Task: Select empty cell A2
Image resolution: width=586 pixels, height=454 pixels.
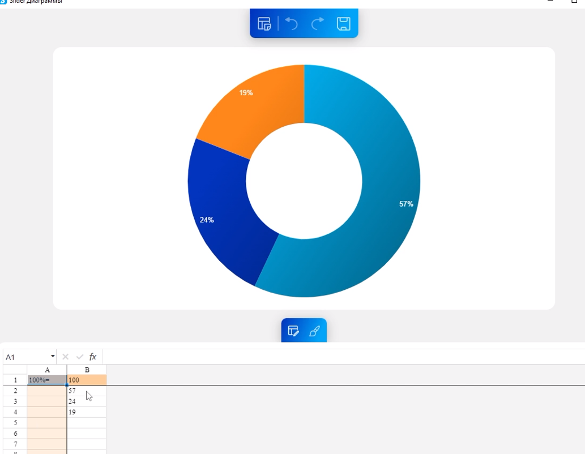Action: pyautogui.click(x=47, y=390)
